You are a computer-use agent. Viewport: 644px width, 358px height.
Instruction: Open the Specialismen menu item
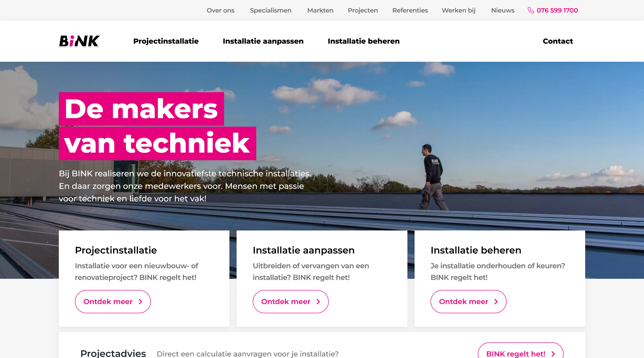pos(271,10)
